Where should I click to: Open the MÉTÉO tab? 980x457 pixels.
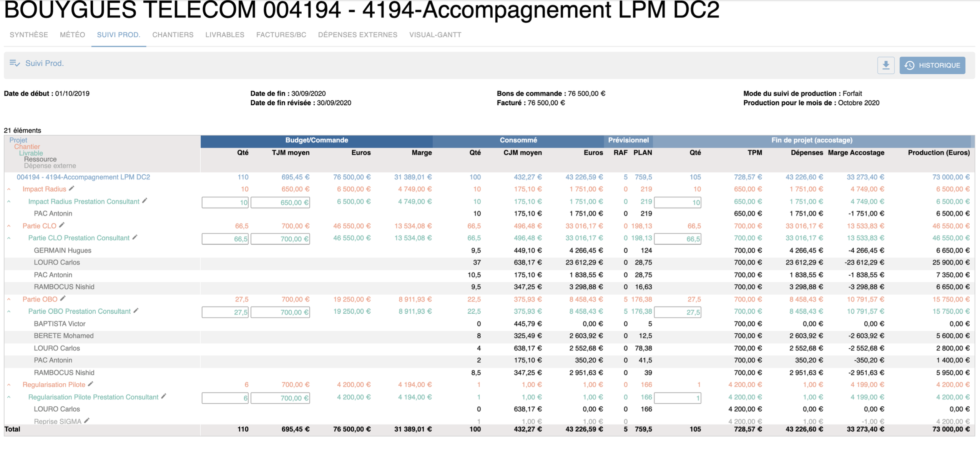point(72,35)
